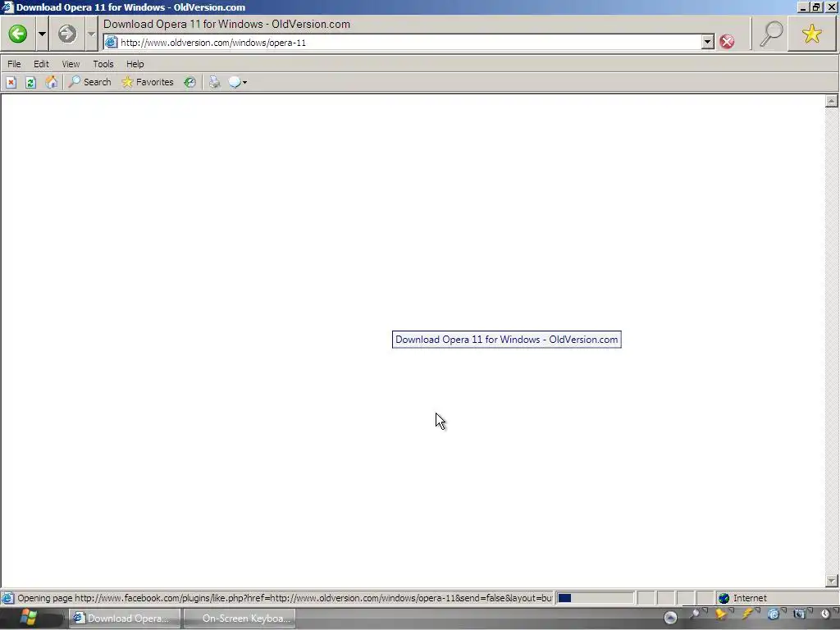The height and width of the screenshot is (630, 840).
Task: Click the address bar URL field
Action: [410, 43]
